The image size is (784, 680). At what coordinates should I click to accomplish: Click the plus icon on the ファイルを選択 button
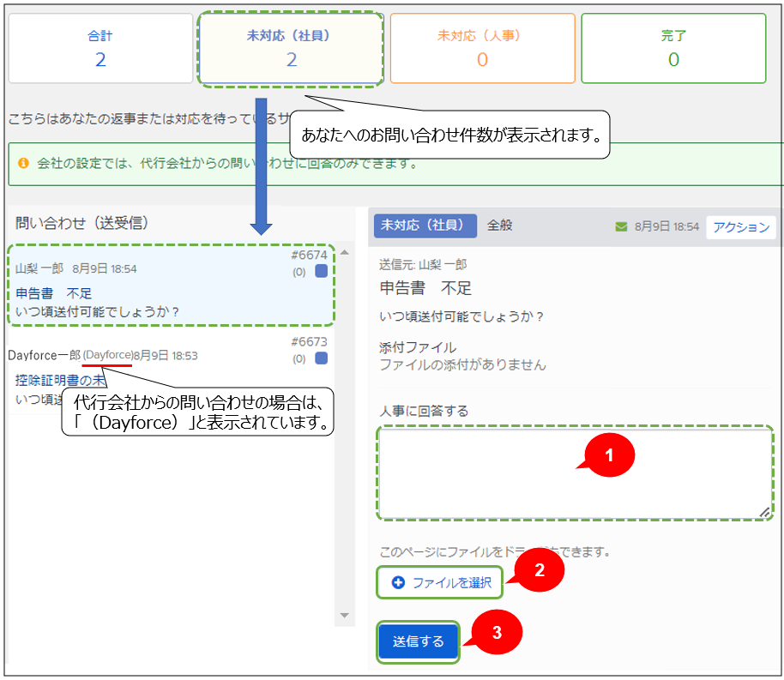398,582
